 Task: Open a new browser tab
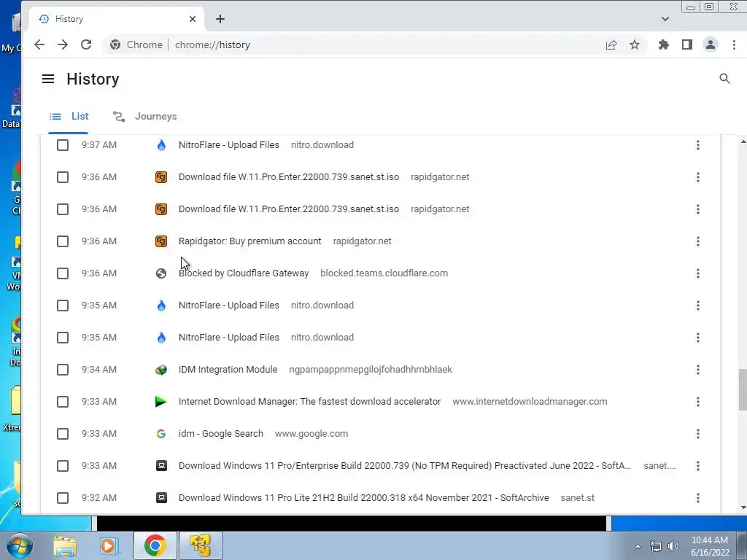tap(220, 19)
